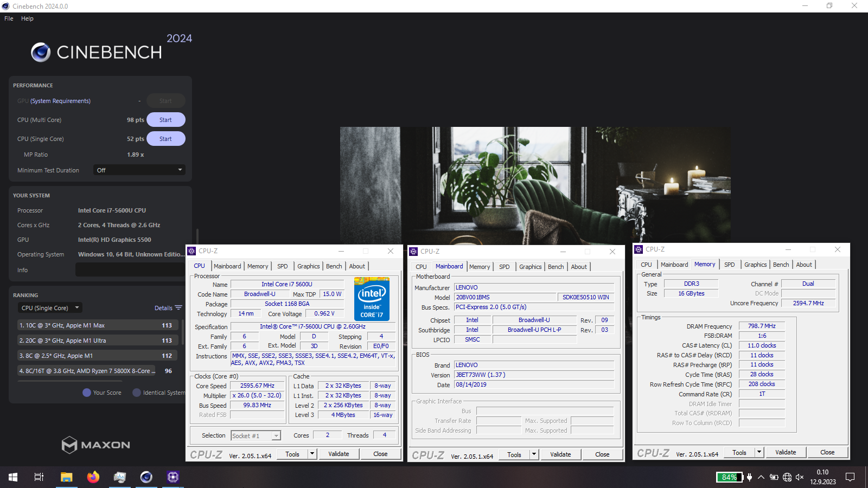Open Task View on the taskbar
The width and height of the screenshot is (868, 488).
pyautogui.click(x=39, y=477)
